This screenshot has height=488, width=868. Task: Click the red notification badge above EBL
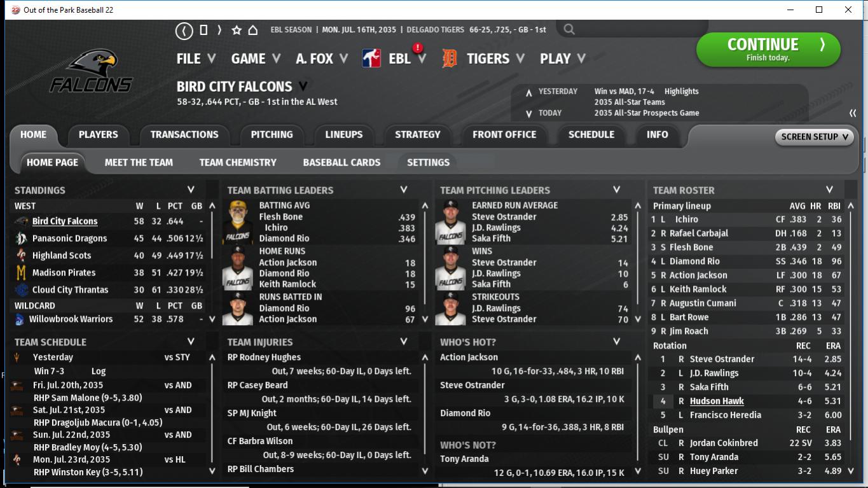(x=418, y=48)
